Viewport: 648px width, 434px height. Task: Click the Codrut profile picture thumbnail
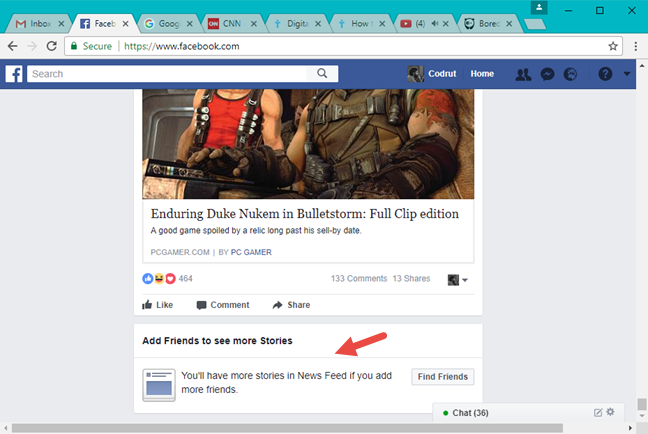coord(415,74)
